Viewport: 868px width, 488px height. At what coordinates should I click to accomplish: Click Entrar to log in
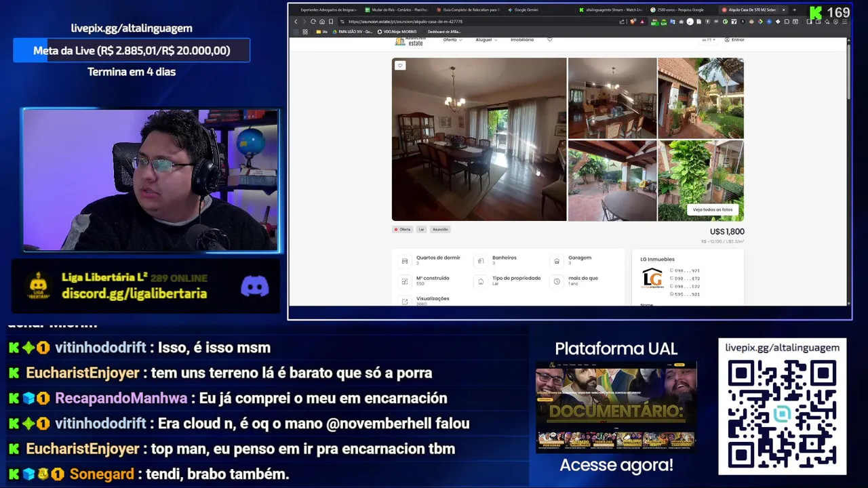click(x=734, y=40)
